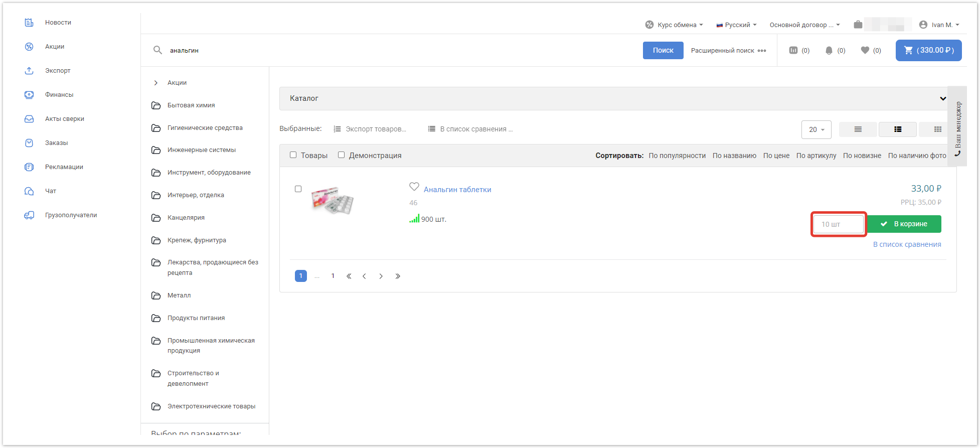Enable the Демонстрация checkbox
980x448 pixels.
click(x=342, y=155)
